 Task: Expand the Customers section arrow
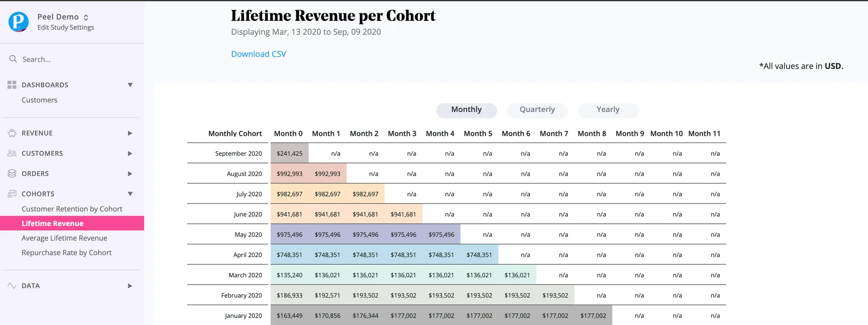tap(130, 153)
